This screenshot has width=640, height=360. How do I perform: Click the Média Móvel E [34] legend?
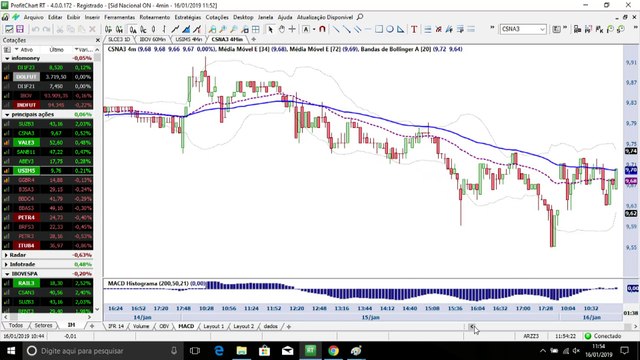(252, 49)
